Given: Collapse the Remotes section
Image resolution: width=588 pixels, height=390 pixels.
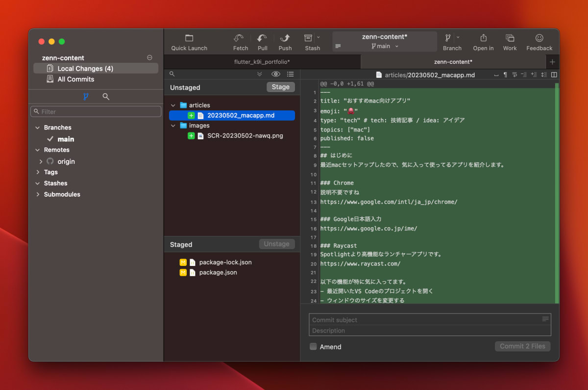Looking at the screenshot, I should coord(38,150).
